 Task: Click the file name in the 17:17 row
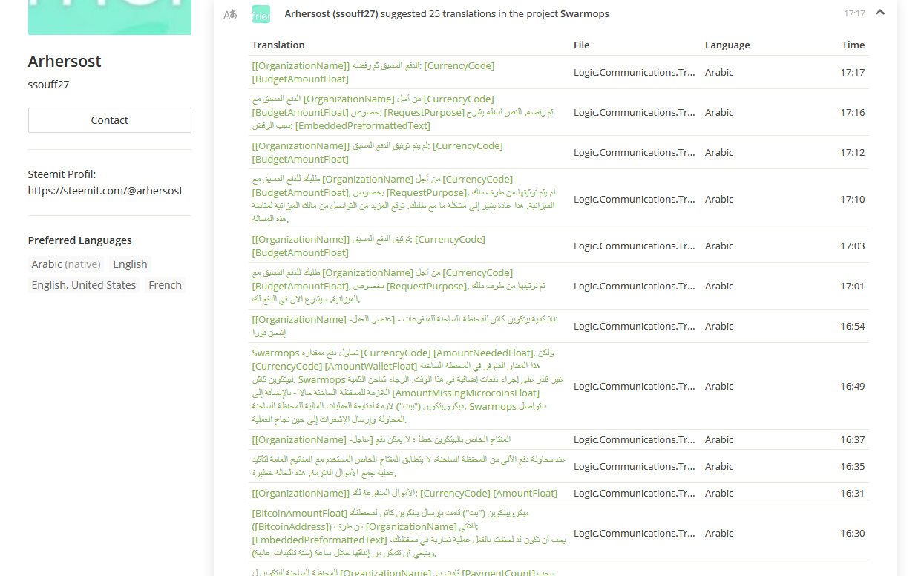coord(635,72)
